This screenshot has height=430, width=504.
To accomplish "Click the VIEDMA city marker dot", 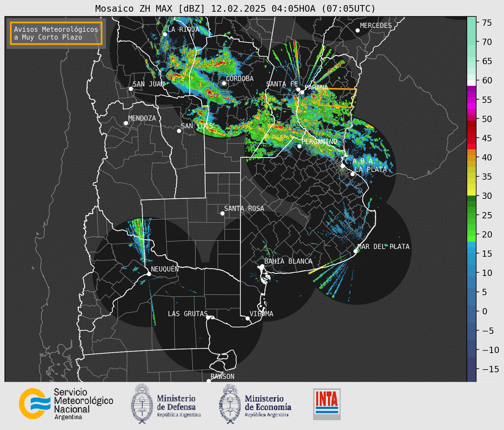I will pos(248,318).
